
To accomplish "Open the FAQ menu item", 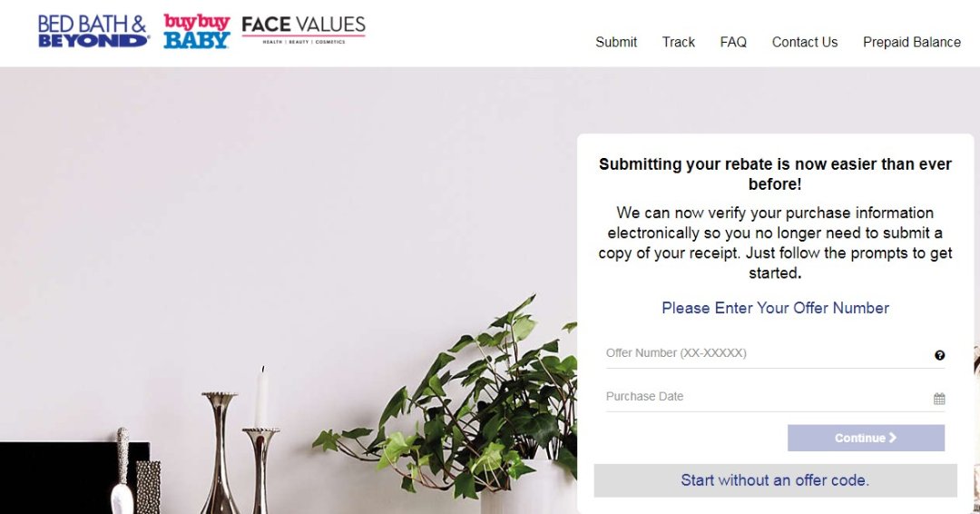I will pyautogui.click(x=733, y=42).
